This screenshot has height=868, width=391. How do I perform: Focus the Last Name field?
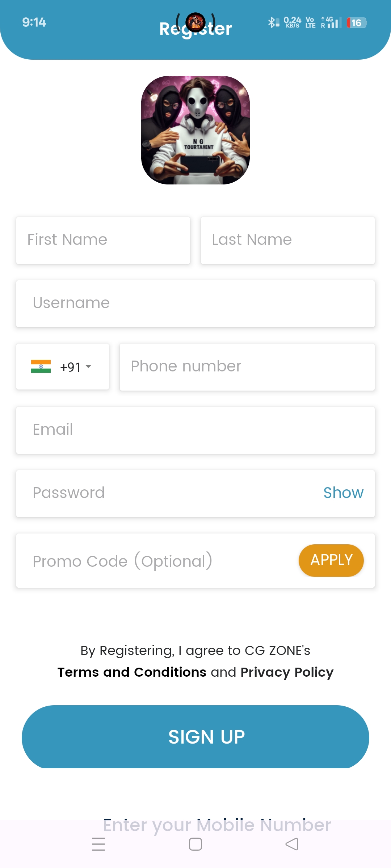288,240
